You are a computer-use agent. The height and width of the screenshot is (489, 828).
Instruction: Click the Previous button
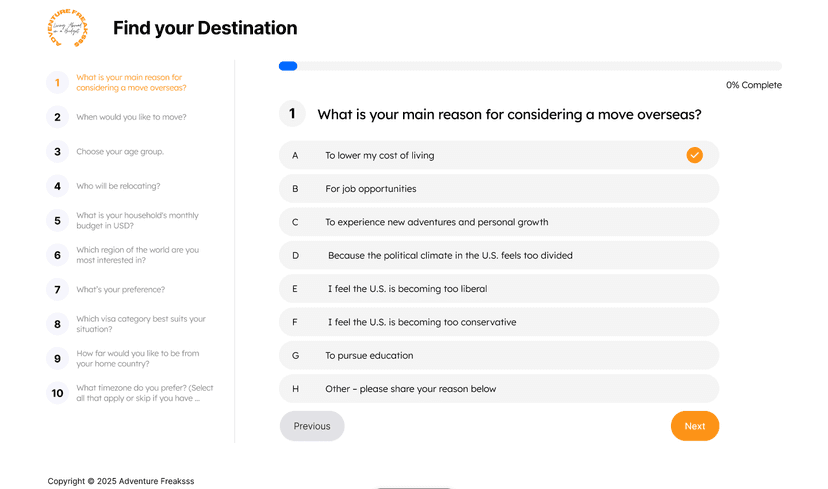312,426
